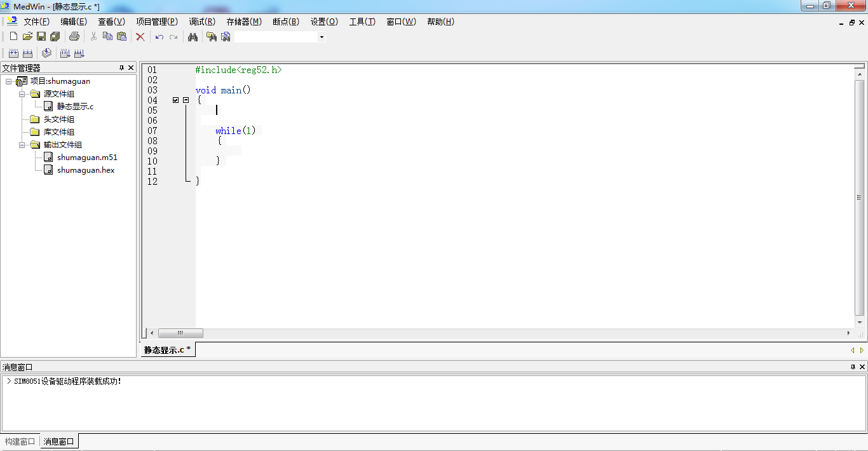This screenshot has height=451, width=868.
Task: Collapse the 源文件组 folder
Action: 22,94
